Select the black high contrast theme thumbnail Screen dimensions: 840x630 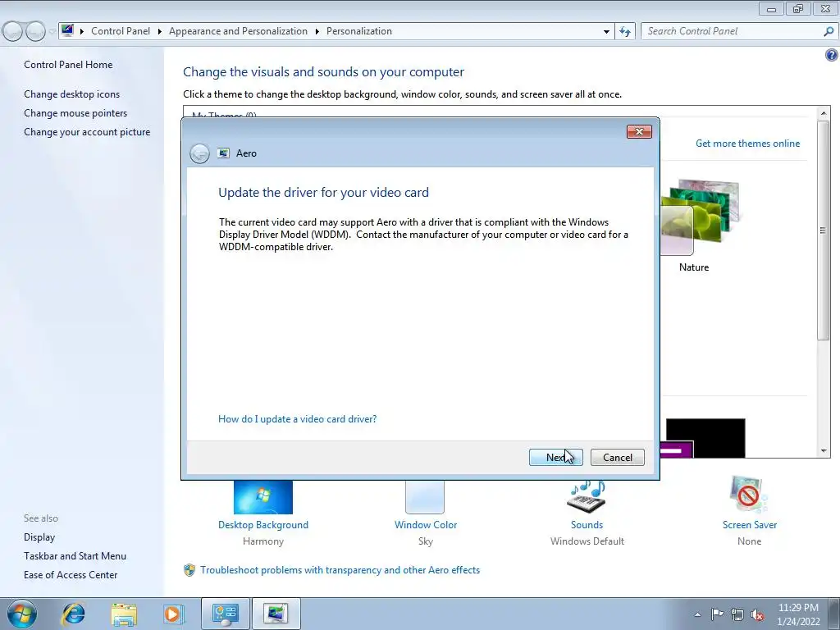point(705,438)
